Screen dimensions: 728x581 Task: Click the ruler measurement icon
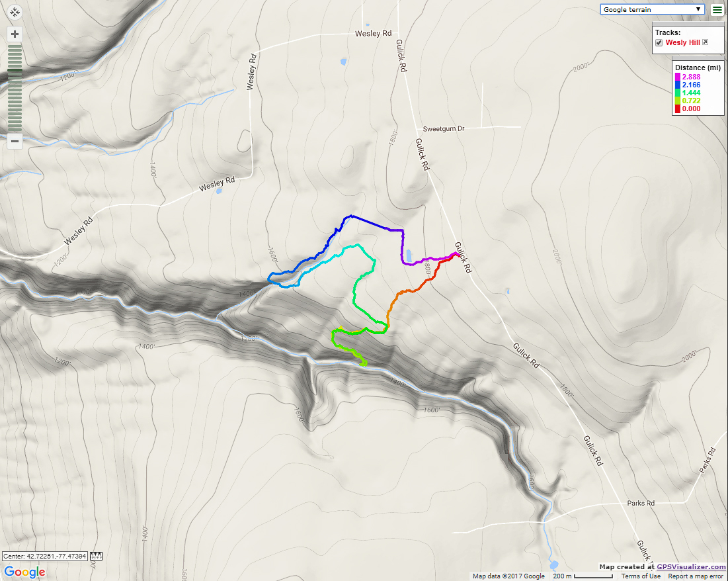click(96, 556)
